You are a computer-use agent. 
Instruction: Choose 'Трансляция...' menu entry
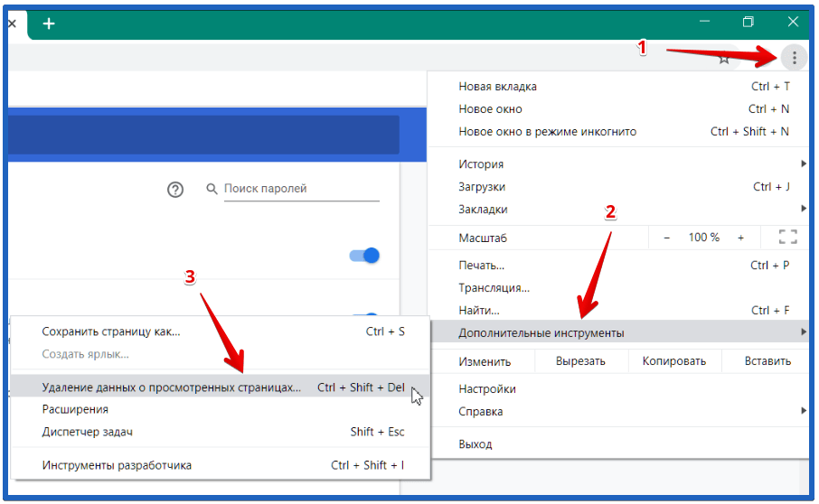[x=618, y=288]
